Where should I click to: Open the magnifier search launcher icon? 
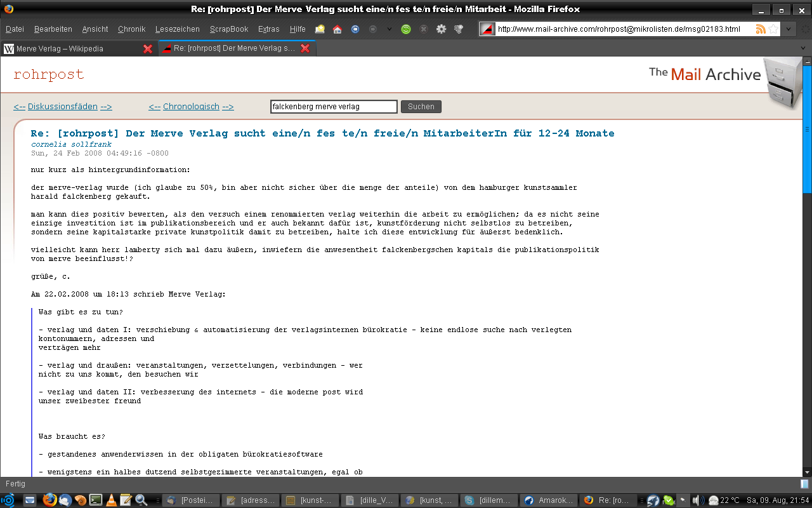pyautogui.click(x=141, y=500)
